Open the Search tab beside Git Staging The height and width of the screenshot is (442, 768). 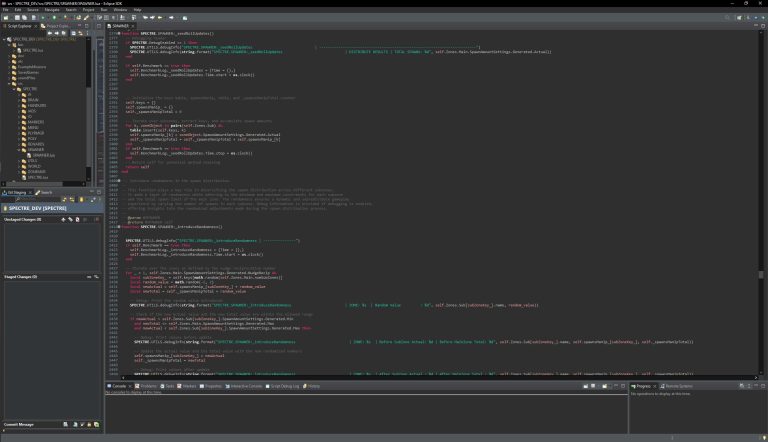pyautogui.click(x=44, y=192)
